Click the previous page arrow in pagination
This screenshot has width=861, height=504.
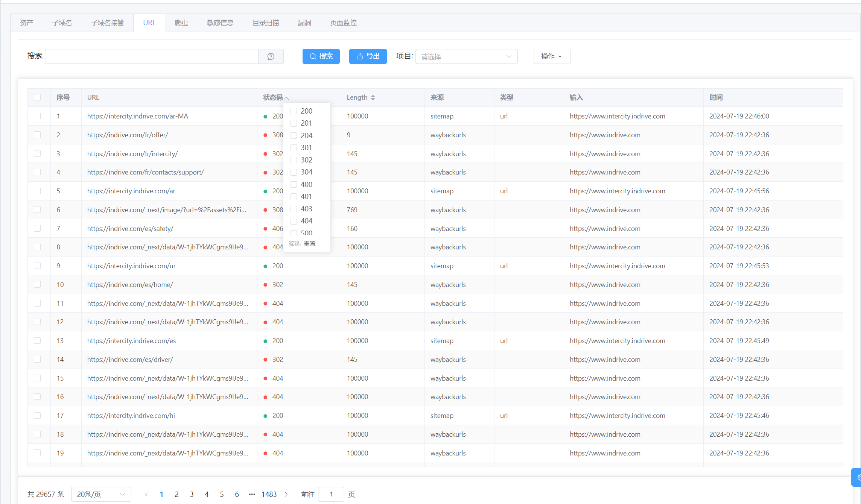point(146,494)
